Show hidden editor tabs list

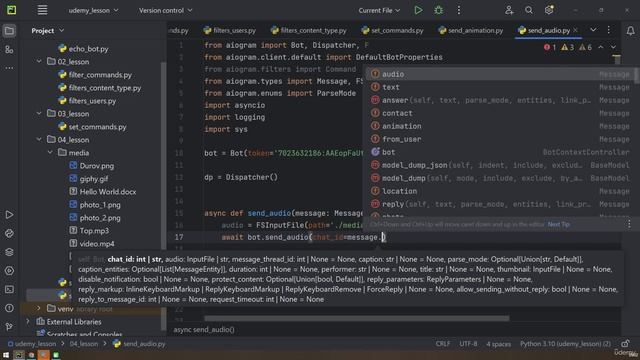[x=593, y=30]
